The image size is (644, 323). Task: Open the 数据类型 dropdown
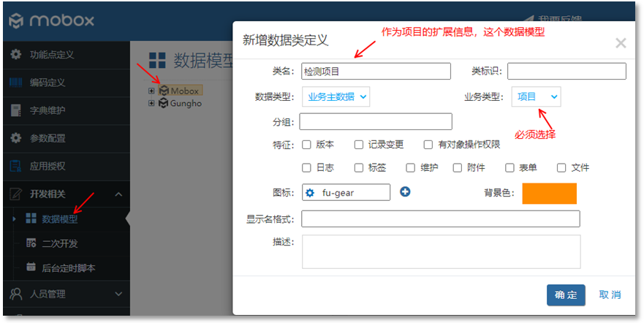(x=336, y=96)
